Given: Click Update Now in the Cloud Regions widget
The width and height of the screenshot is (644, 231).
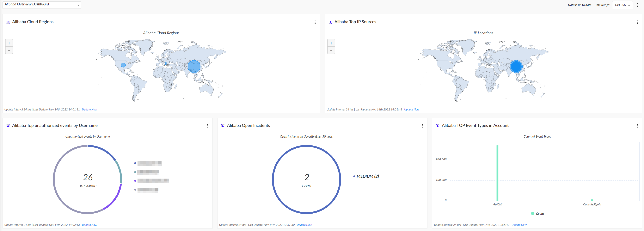Looking at the screenshot, I should [89, 109].
